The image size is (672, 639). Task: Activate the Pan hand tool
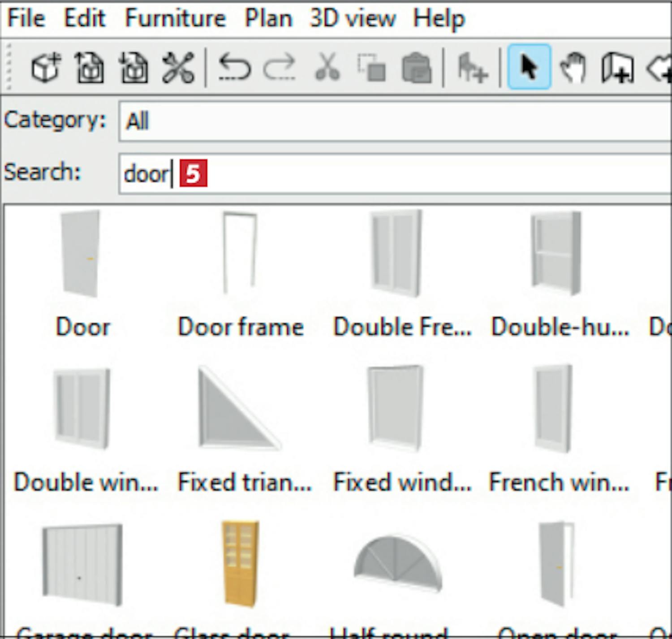click(573, 68)
